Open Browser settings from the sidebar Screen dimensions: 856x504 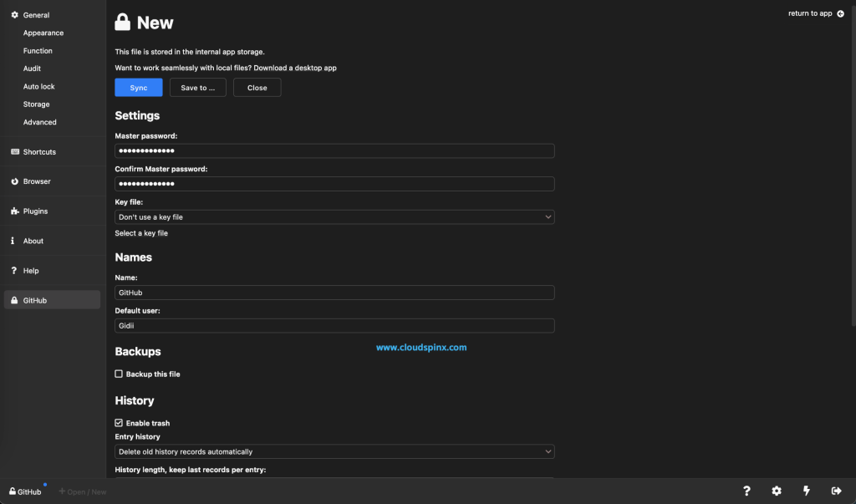click(36, 181)
